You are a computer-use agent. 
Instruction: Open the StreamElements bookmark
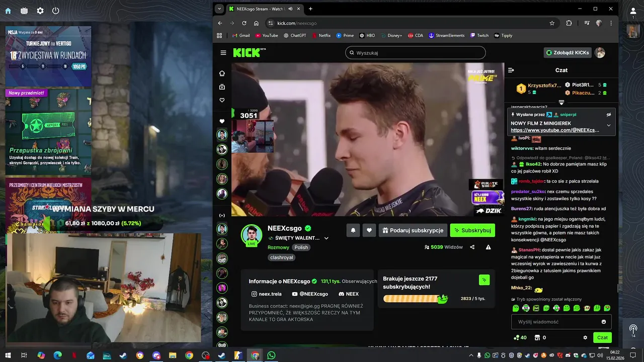(x=446, y=36)
